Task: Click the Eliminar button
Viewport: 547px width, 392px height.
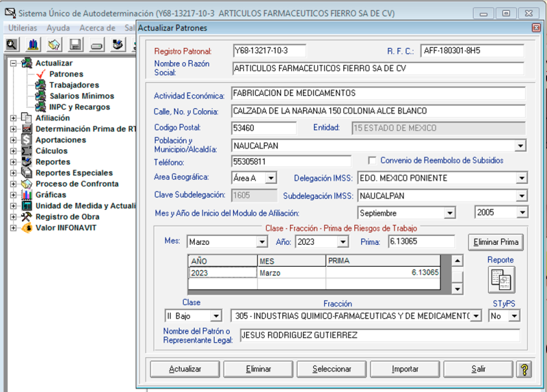Action: pos(258,369)
